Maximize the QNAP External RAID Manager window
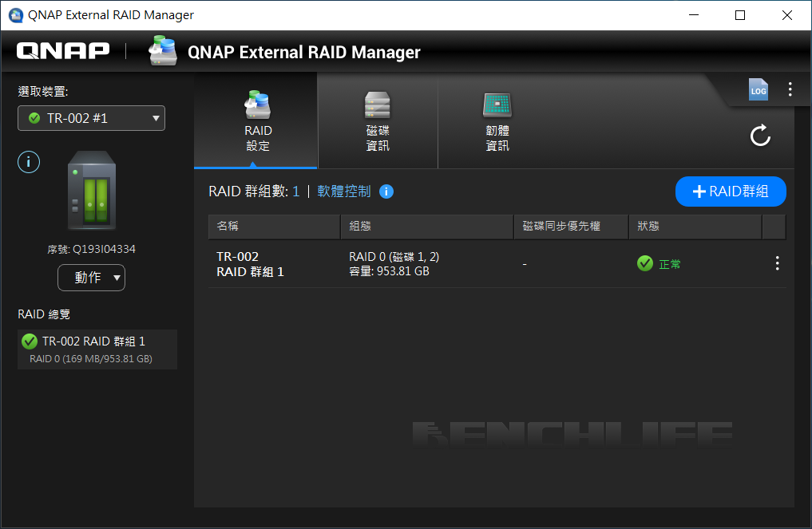The height and width of the screenshot is (529, 812). 740,15
